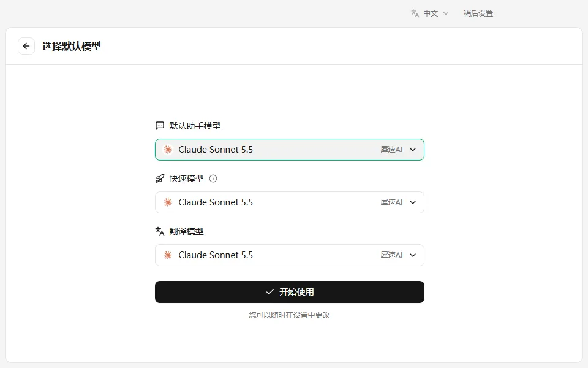
Task: Click the rocket icon beside 快速模型
Action: (x=160, y=178)
